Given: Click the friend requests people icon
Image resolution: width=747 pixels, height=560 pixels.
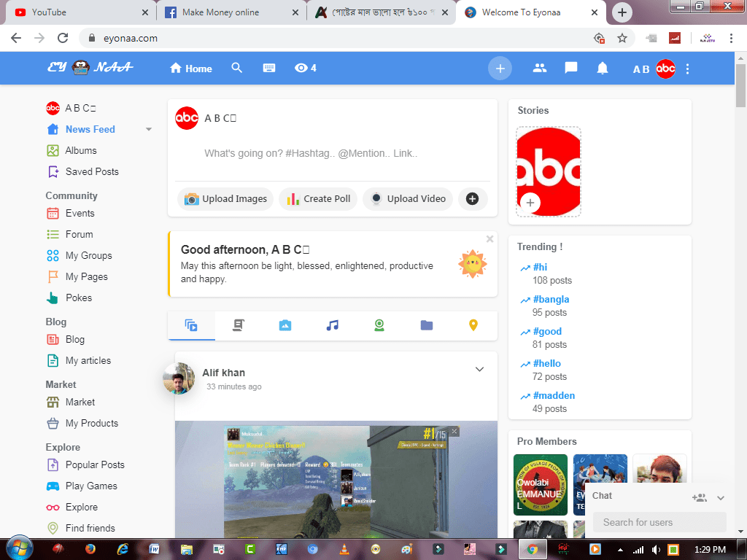Looking at the screenshot, I should 540,68.
